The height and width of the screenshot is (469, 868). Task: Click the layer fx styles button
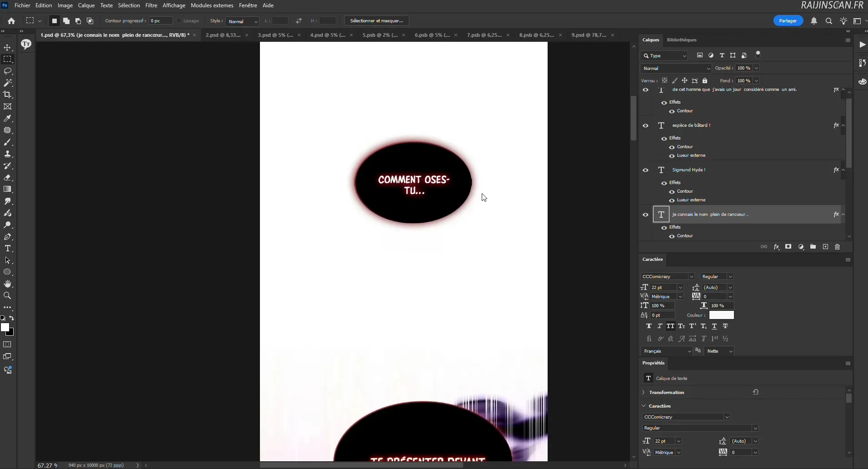pos(776,247)
